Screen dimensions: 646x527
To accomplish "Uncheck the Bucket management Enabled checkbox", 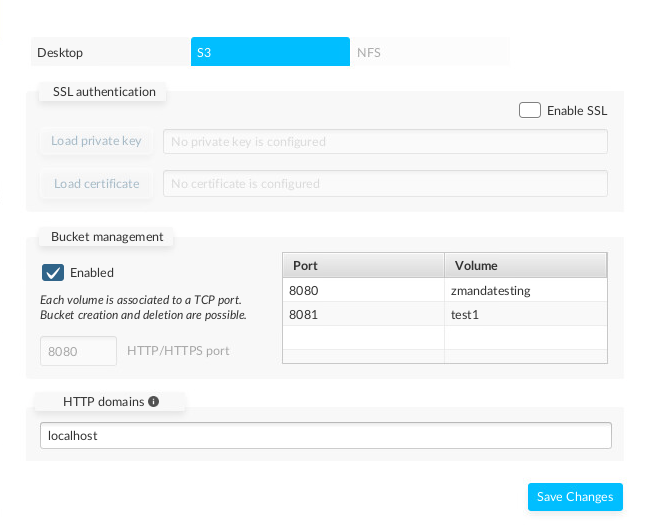I will tap(53, 272).
